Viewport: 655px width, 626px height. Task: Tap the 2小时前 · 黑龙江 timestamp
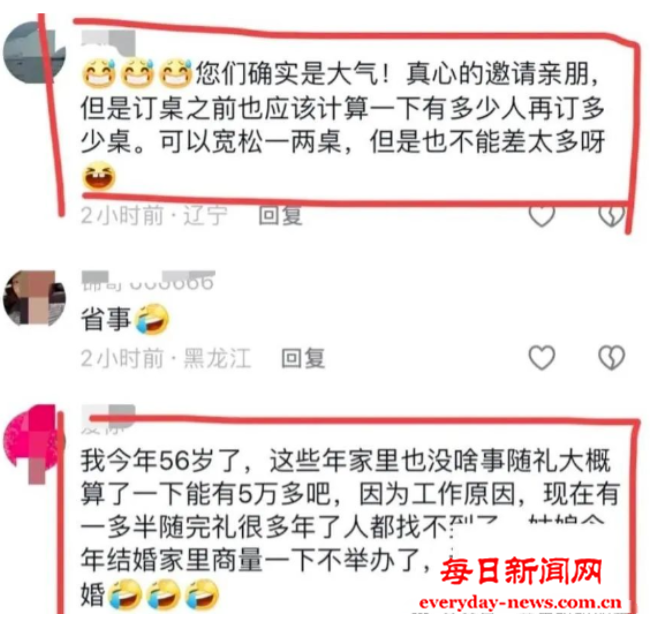click(166, 358)
